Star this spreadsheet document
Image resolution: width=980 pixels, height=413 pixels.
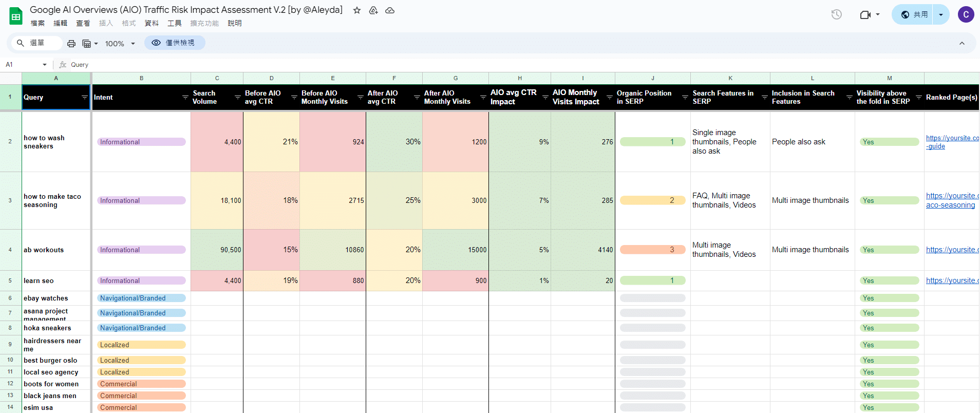(357, 10)
